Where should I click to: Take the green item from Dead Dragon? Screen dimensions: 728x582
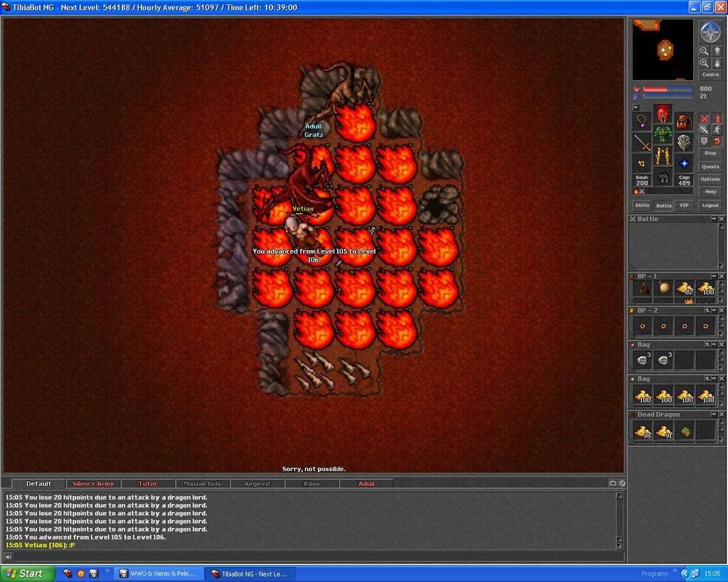point(685,431)
